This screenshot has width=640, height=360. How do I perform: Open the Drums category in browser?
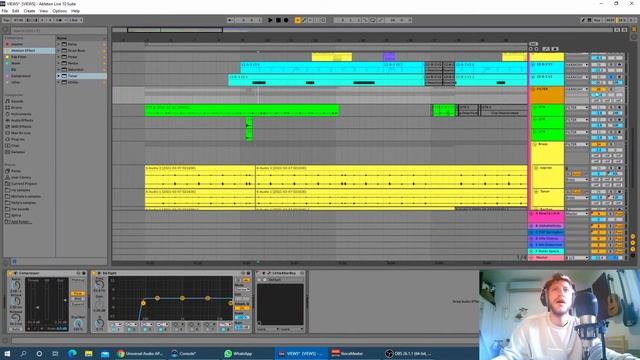[17, 108]
